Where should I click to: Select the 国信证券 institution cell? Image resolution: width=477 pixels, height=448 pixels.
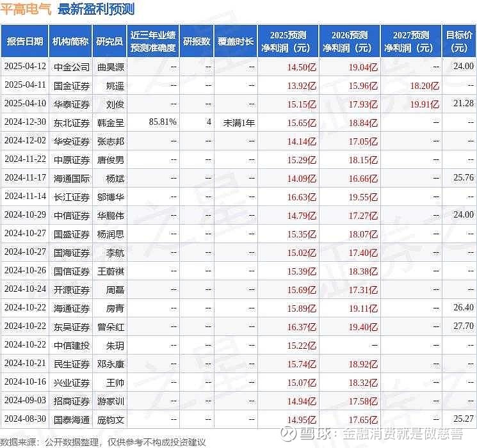tap(72, 271)
